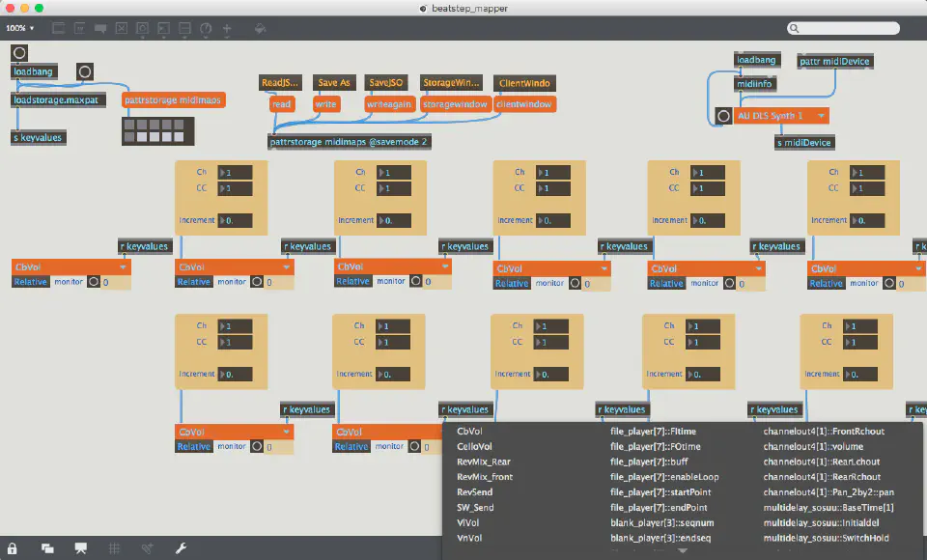
Task: Click the Object box icon in the top toolbar
Action: (x=58, y=28)
